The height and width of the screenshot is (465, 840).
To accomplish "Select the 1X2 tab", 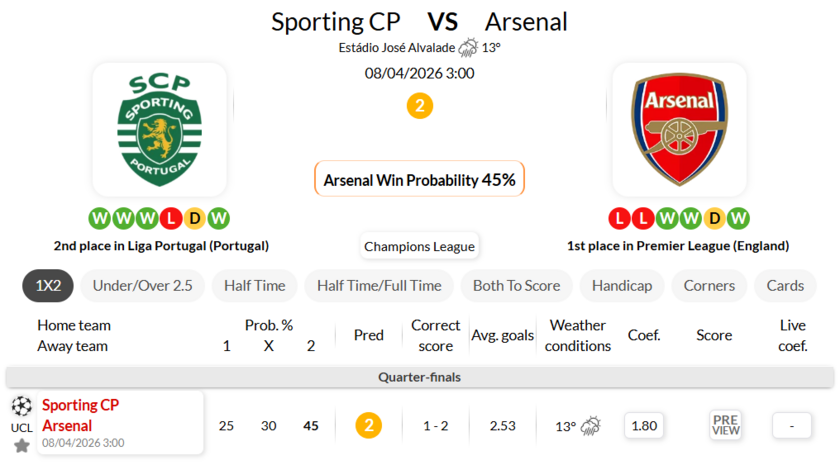I will point(48,286).
